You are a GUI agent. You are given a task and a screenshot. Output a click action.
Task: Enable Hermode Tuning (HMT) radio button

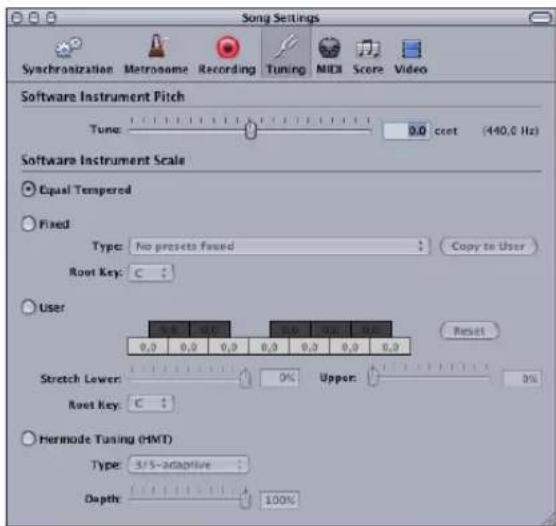(x=28, y=438)
